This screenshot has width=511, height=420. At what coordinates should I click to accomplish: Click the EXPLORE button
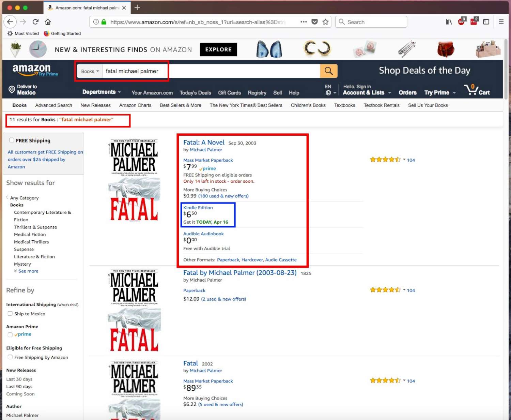pyautogui.click(x=218, y=49)
